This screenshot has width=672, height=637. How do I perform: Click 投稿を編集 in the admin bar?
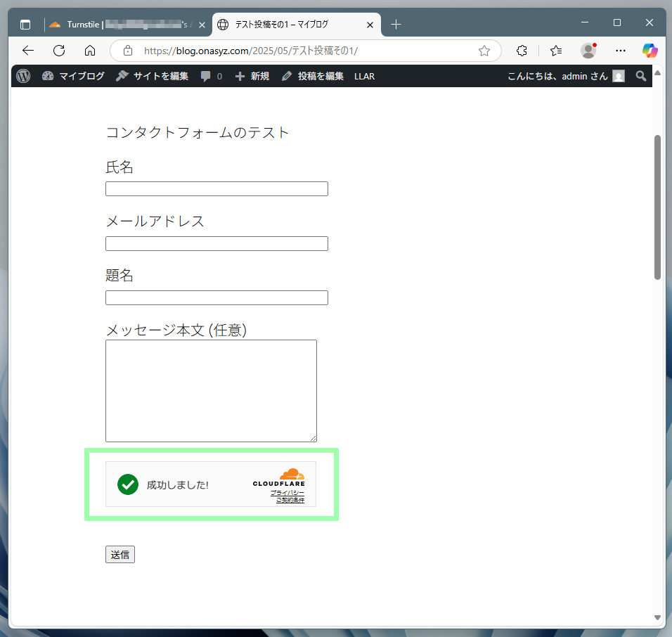pos(313,76)
